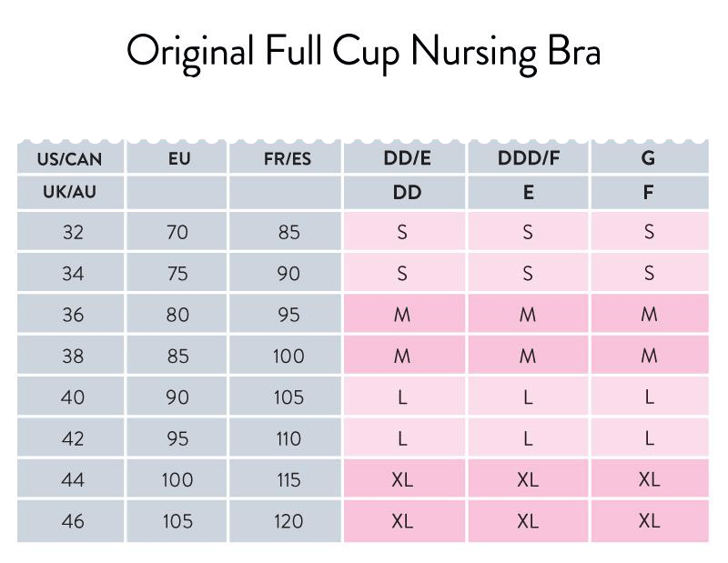728x563 pixels.
Task: Click the UK/AU F cup header
Action: click(650, 192)
